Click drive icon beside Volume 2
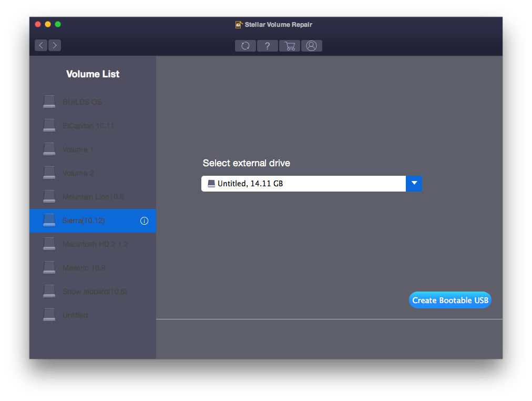This screenshot has width=532, height=401. point(49,173)
